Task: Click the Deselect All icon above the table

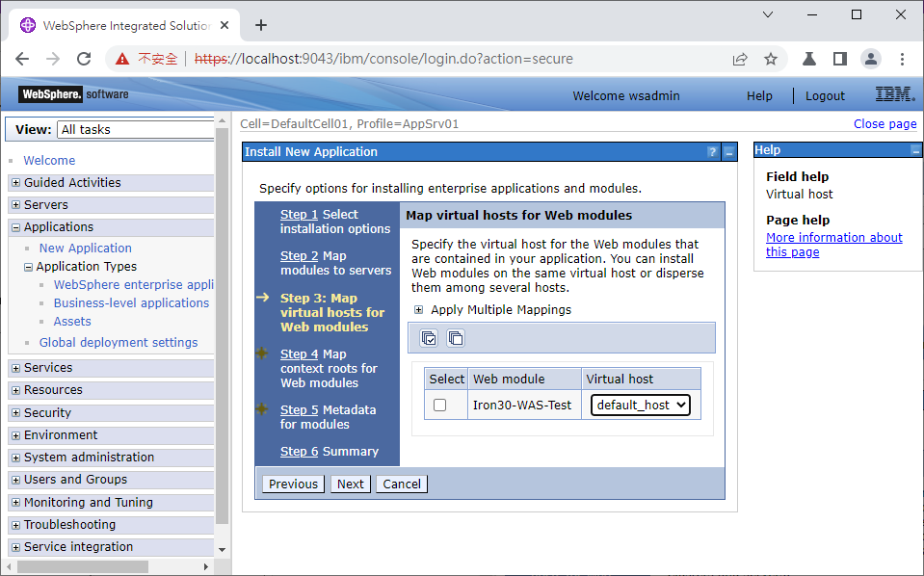Action: click(x=456, y=338)
